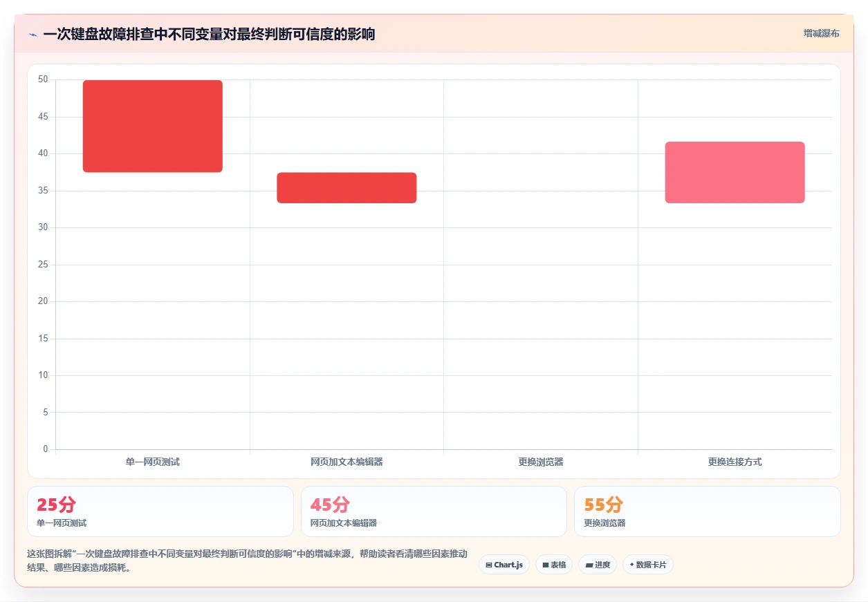Click the chart title text
868x602 pixels.
pos(209,35)
